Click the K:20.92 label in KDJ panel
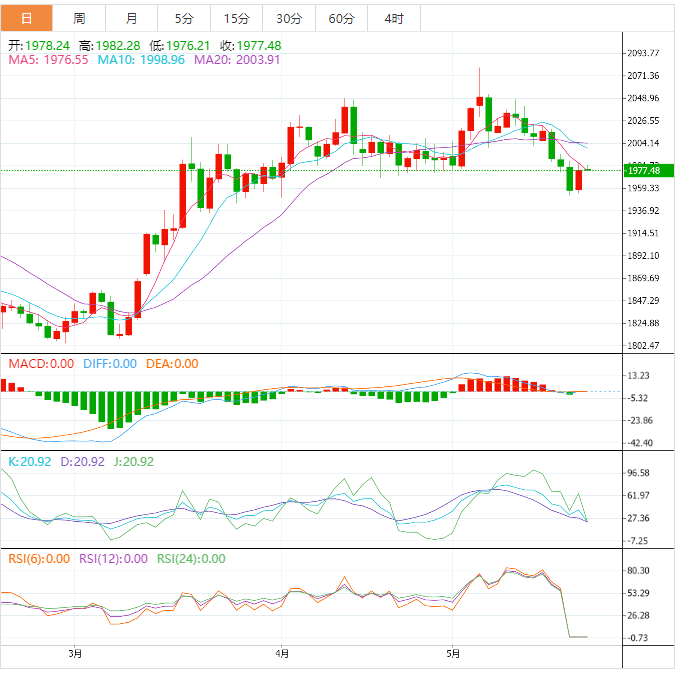This screenshot has width=675, height=675. 28,462
